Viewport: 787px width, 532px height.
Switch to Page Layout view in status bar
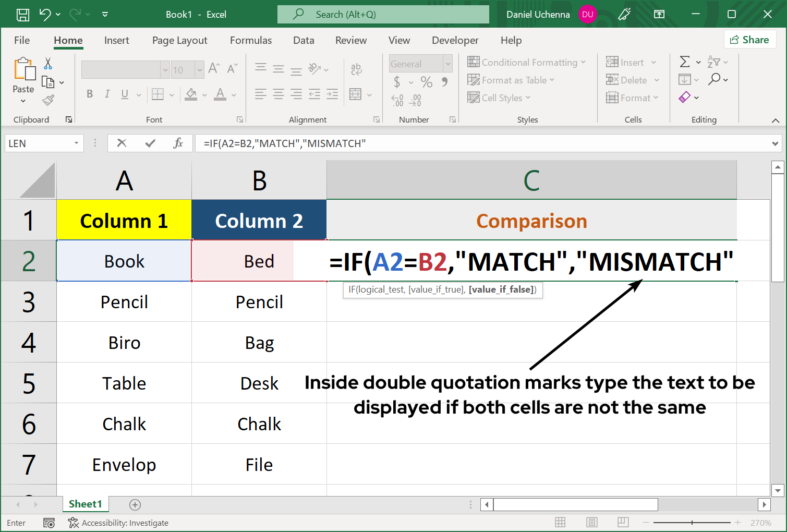591,523
